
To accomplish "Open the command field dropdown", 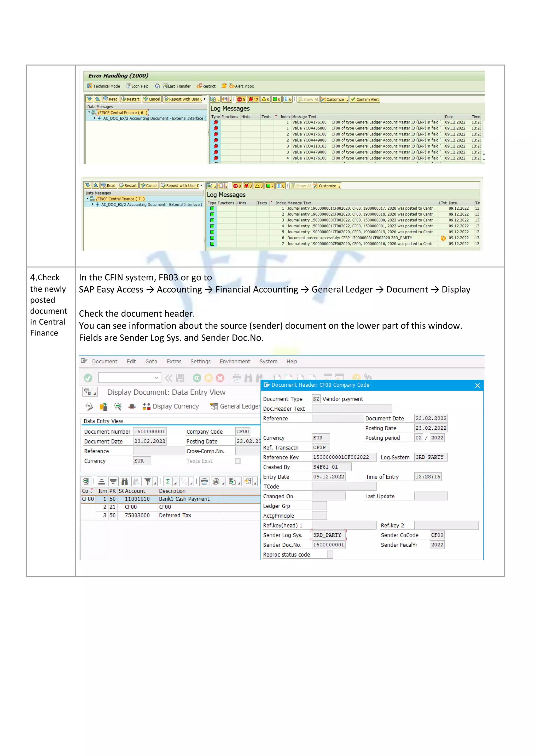I will tap(156, 378).
